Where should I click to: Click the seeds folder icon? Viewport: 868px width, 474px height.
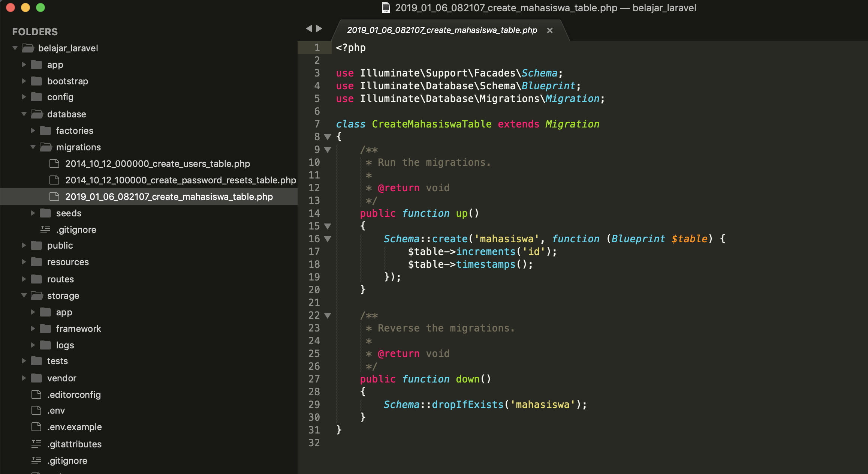45,213
